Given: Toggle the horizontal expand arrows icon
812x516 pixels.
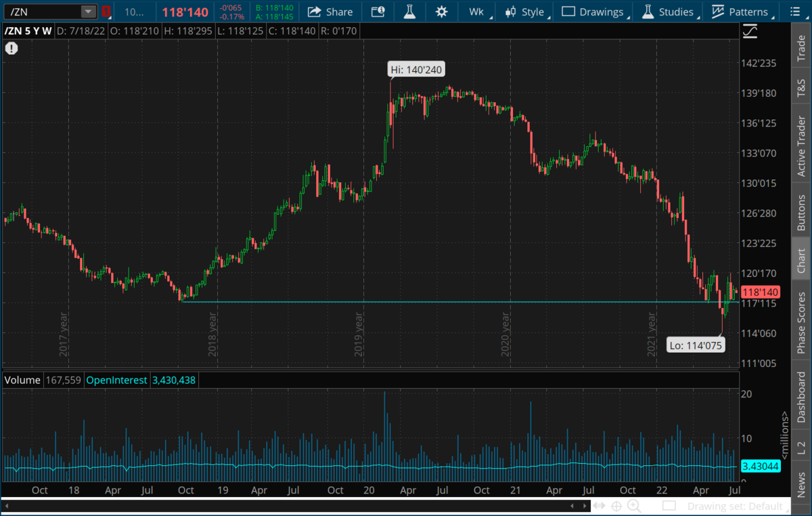Looking at the screenshot, I should tap(598, 506).
